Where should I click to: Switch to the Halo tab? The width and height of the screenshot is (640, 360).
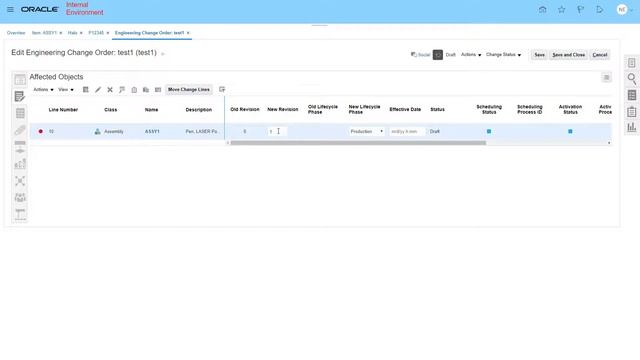pyautogui.click(x=72, y=33)
